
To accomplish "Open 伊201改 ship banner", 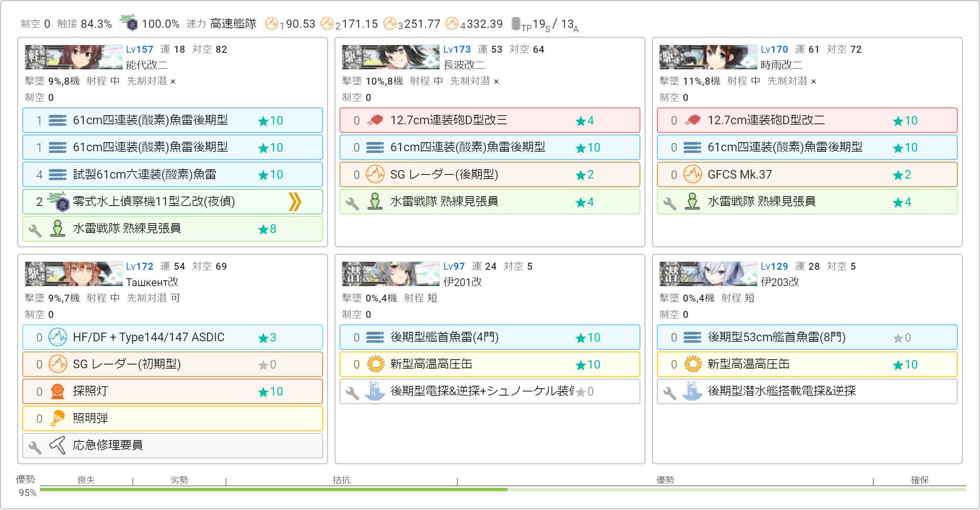I will [391, 274].
